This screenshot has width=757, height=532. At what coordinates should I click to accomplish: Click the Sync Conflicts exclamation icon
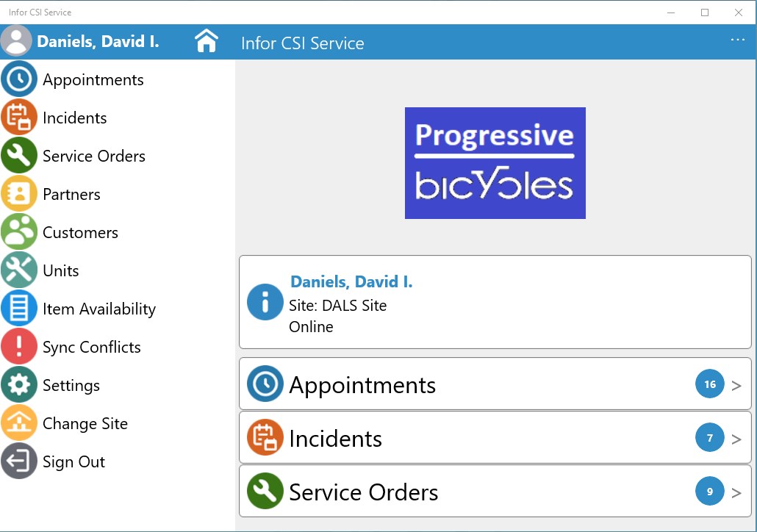[x=19, y=347]
